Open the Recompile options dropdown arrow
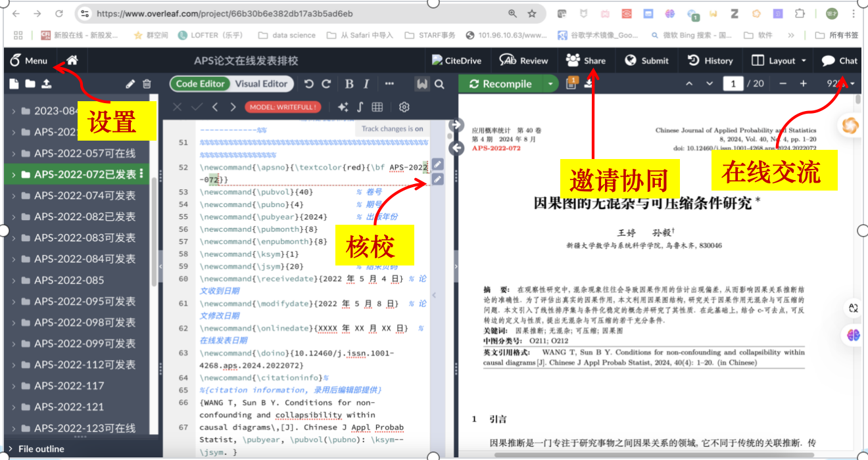This screenshot has width=868, height=460. pyautogui.click(x=550, y=84)
